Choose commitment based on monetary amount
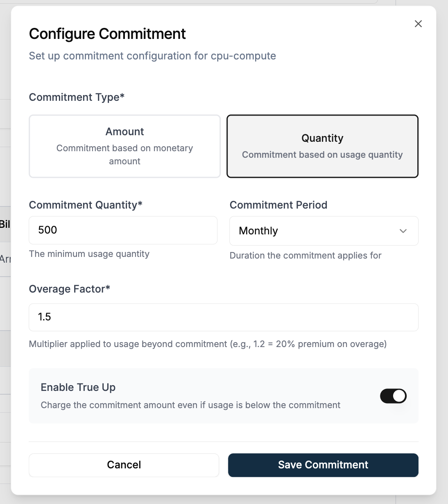This screenshot has height=504, width=448. 124,154
